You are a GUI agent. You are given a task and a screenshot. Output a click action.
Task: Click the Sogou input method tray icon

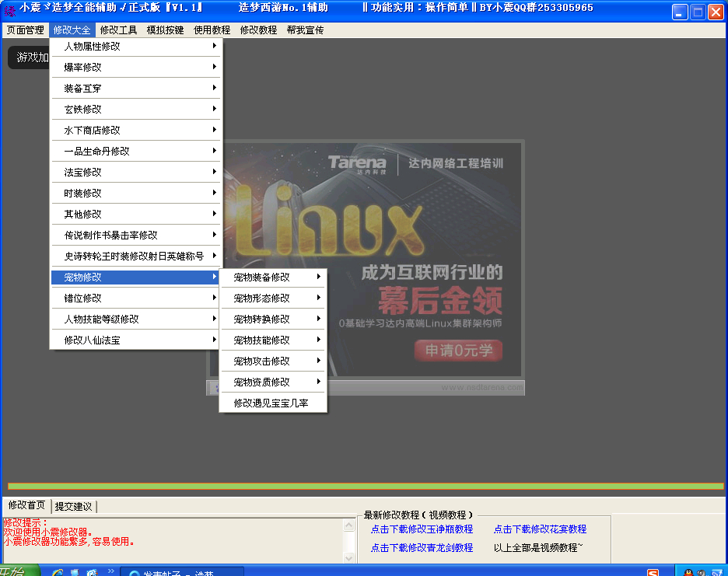click(x=653, y=573)
